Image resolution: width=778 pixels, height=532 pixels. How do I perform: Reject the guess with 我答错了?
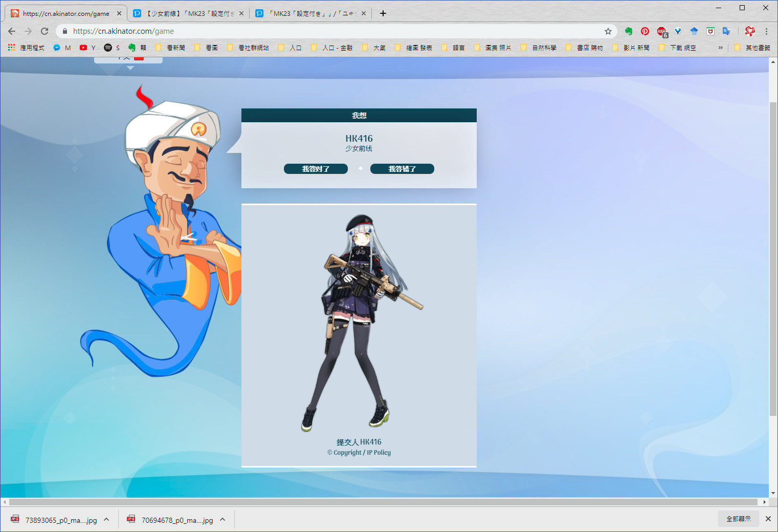[402, 169]
